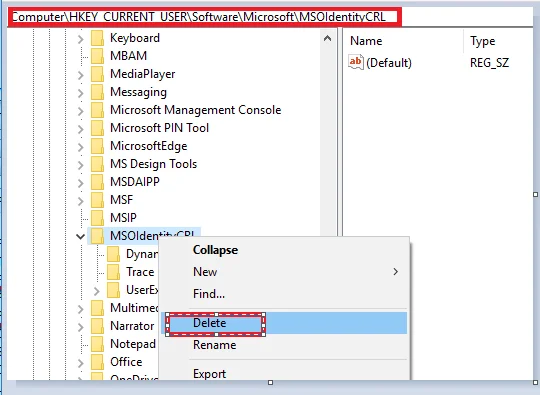Select the Notepad key label
The width and height of the screenshot is (540, 395).
click(133, 344)
